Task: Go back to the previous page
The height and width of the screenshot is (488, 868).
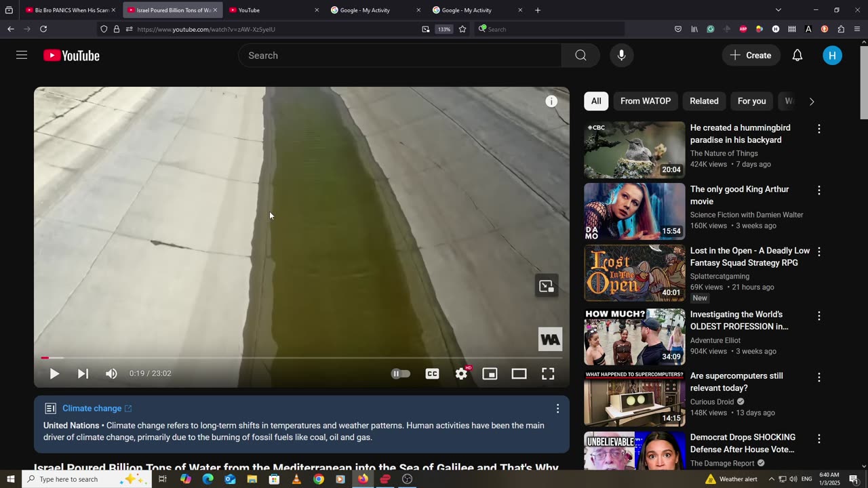Action: (11, 29)
